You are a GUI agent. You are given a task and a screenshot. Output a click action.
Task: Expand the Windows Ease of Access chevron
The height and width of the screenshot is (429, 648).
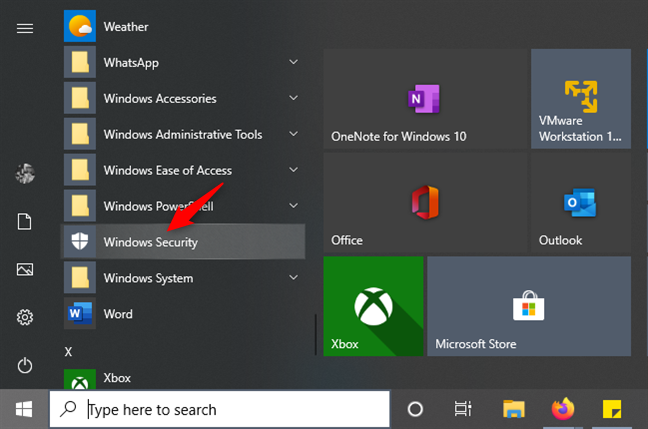[x=293, y=170]
